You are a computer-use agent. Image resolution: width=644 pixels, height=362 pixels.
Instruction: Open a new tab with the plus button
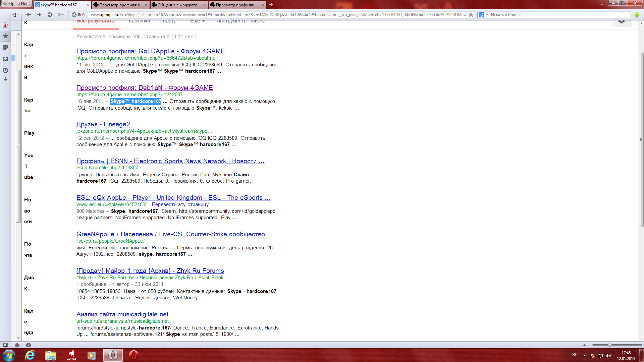271,5
